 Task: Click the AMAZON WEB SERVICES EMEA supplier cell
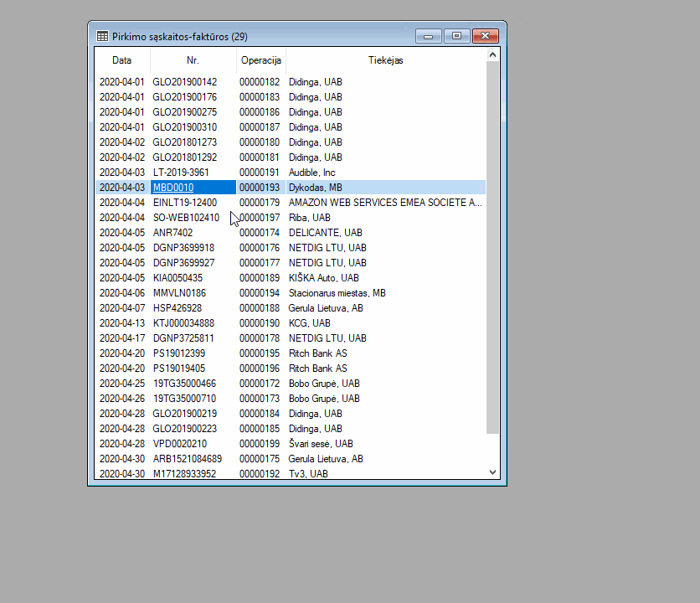[385, 203]
